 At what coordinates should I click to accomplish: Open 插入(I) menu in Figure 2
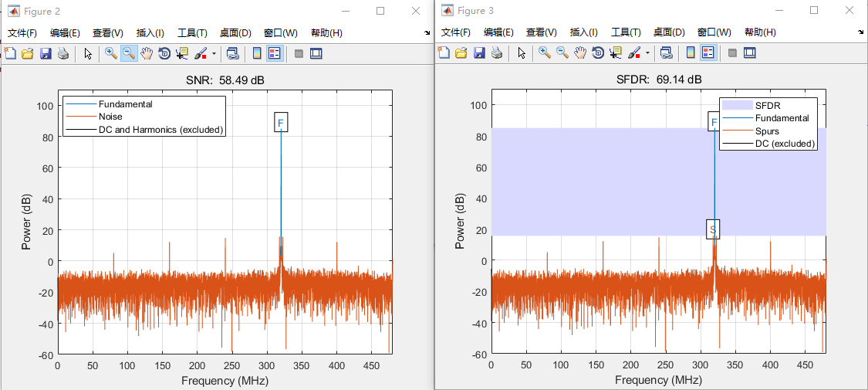[150, 32]
